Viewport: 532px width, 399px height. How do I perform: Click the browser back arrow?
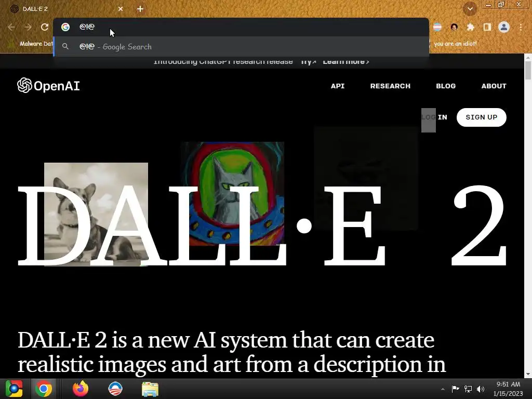(11, 27)
